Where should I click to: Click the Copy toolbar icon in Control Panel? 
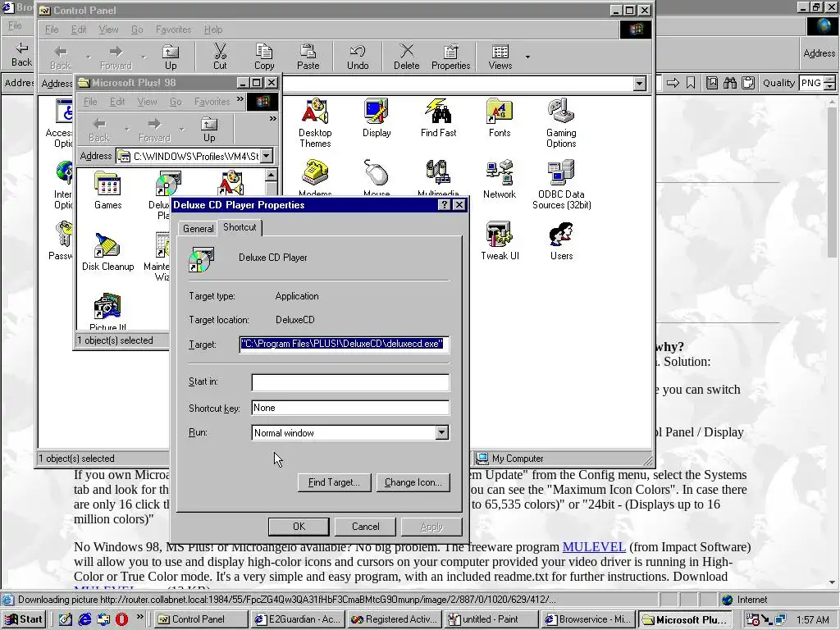[x=263, y=57]
